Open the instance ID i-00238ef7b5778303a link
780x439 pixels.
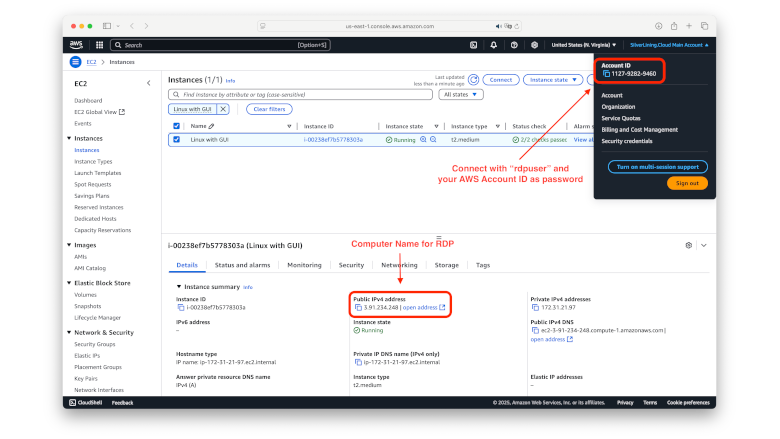333,140
